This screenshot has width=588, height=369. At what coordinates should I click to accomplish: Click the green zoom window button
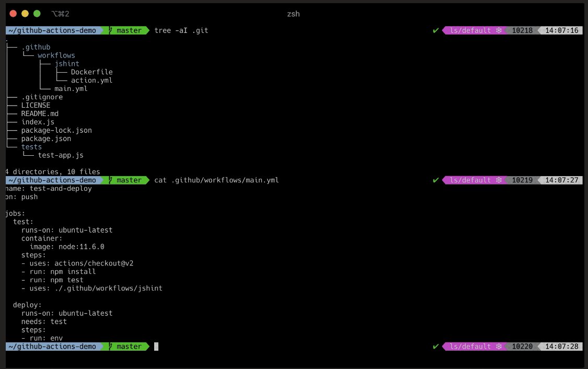click(37, 14)
